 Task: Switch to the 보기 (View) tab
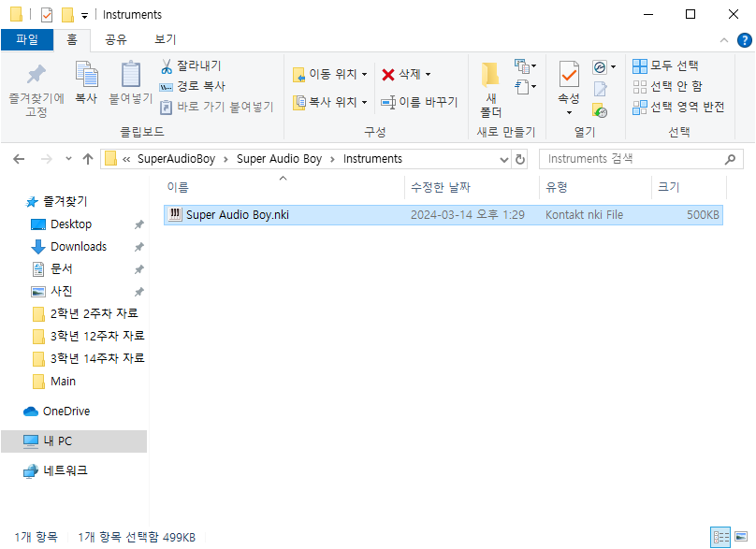pyautogui.click(x=165, y=39)
